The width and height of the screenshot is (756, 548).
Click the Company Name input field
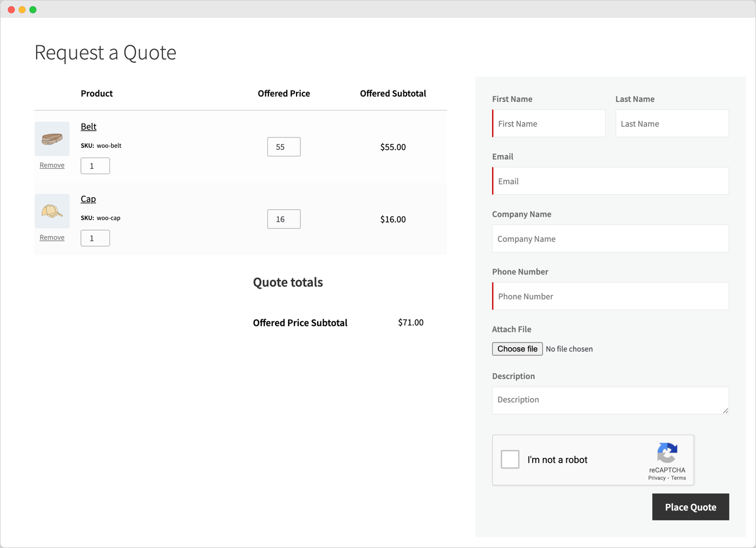(610, 238)
